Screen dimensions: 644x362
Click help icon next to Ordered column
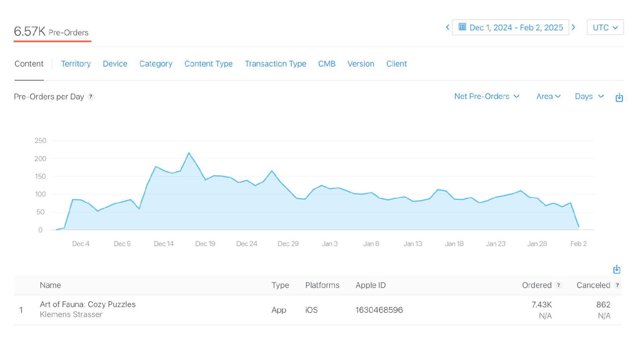pyautogui.click(x=558, y=285)
